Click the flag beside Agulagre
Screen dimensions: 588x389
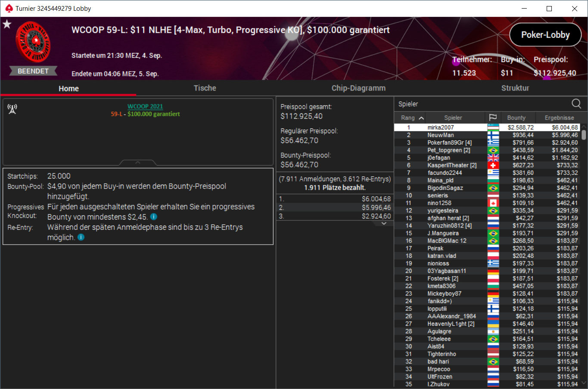pyautogui.click(x=493, y=331)
